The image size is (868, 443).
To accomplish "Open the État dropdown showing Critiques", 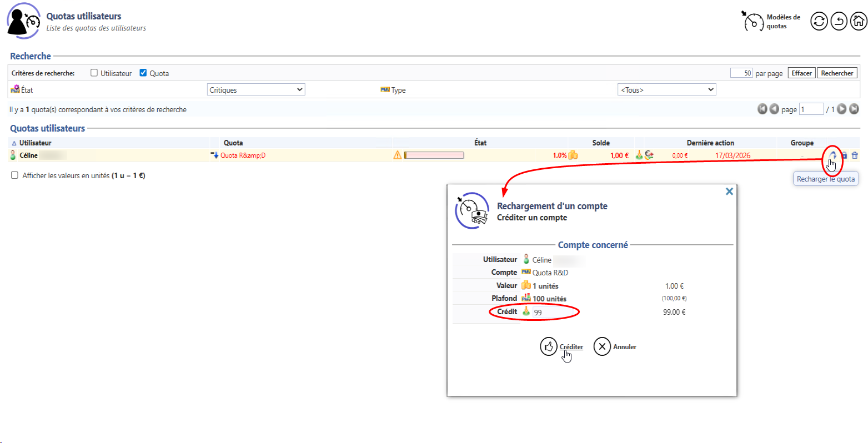I will [x=256, y=90].
